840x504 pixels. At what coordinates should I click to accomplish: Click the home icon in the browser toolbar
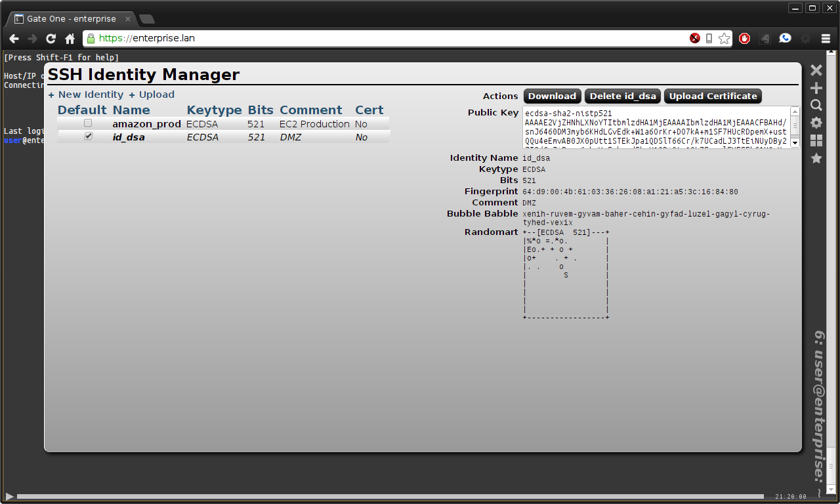tap(70, 38)
